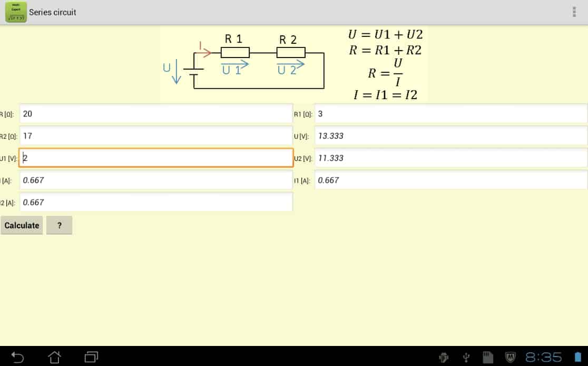588x366 pixels.
Task: Select the U voltage field showing 13.333
Action: pyautogui.click(x=450, y=136)
